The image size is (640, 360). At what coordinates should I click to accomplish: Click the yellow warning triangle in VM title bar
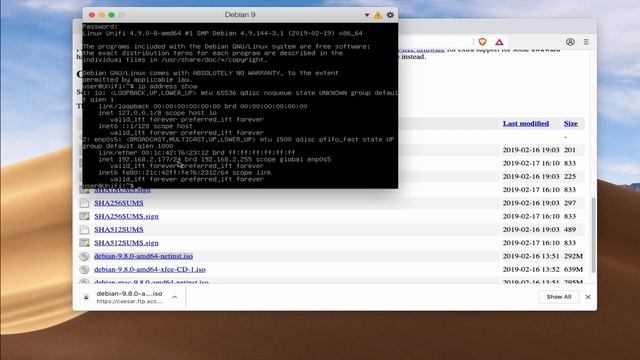[378, 15]
